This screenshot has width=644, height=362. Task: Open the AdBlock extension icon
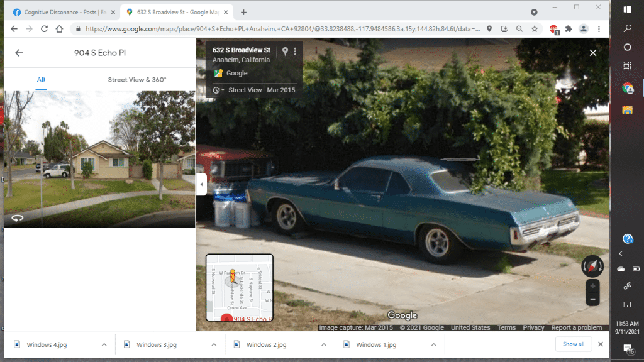[554, 29]
